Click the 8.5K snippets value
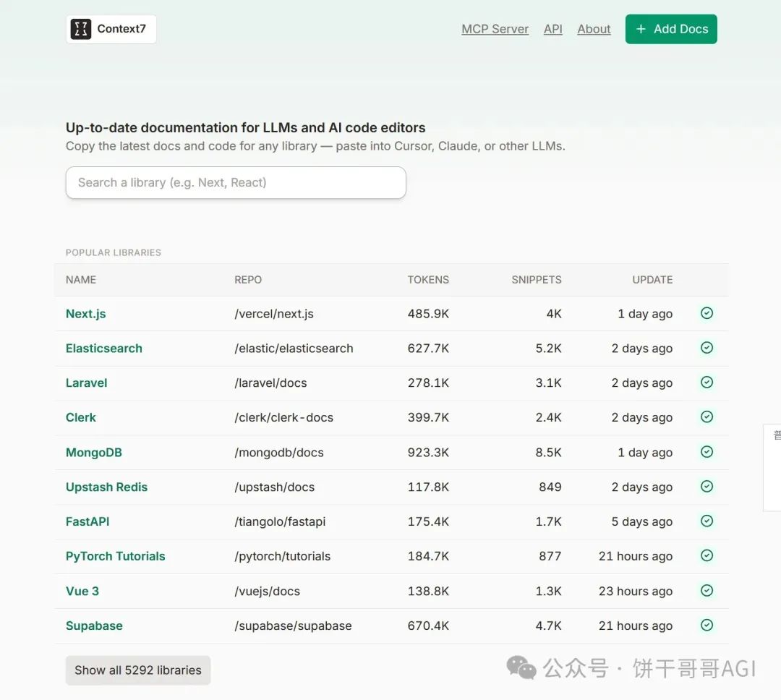Image resolution: width=781 pixels, height=700 pixels. point(548,453)
